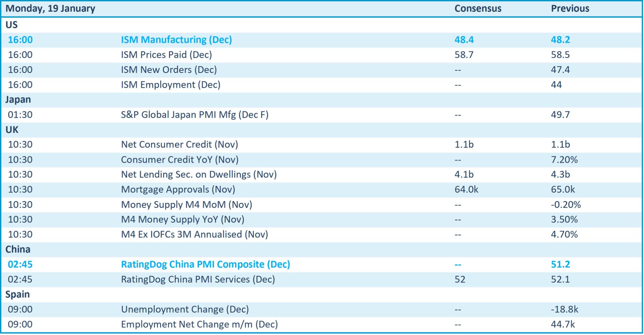Viewport: 644px width, 335px height.
Task: Click the Previous column header
Action: (570, 8)
